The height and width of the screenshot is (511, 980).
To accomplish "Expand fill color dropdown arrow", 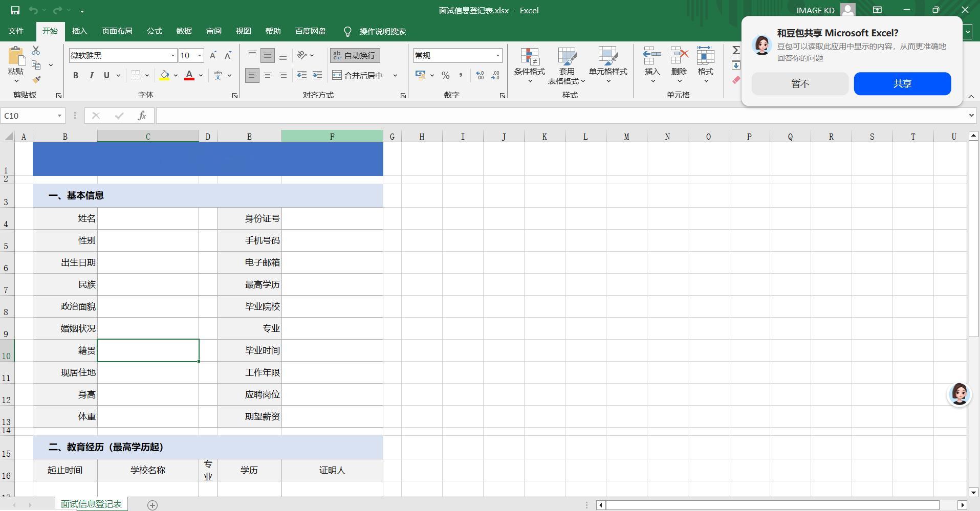I will (x=176, y=75).
